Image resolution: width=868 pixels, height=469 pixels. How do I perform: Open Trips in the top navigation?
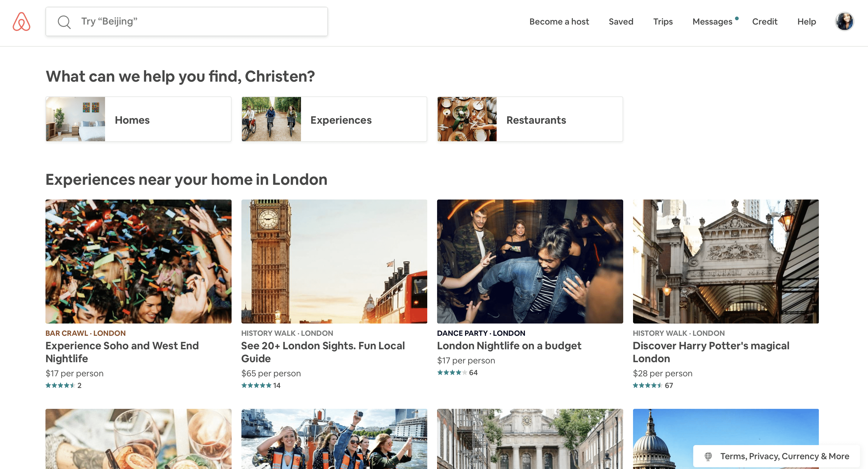pos(663,21)
